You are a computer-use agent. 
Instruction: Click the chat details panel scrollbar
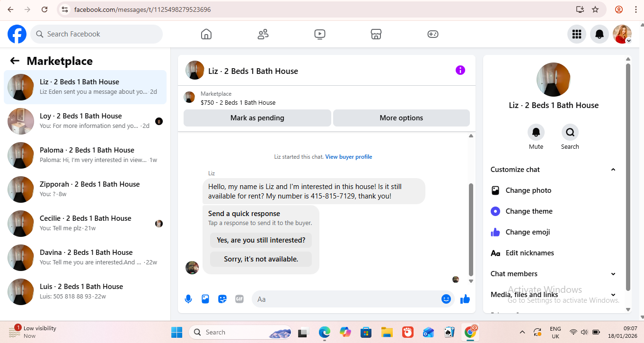[x=628, y=177]
